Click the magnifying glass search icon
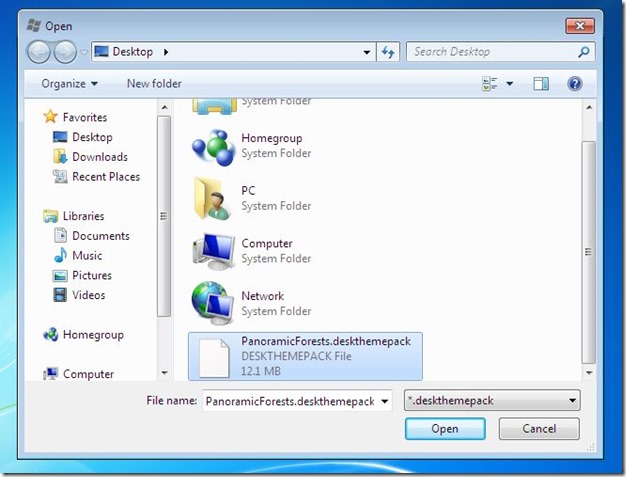This screenshot has height=477, width=626. (x=584, y=52)
